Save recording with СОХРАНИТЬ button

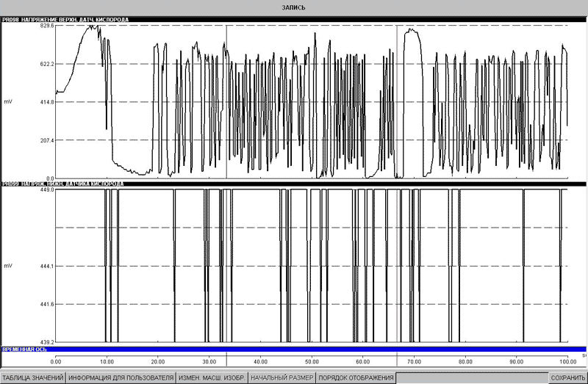pos(567,377)
